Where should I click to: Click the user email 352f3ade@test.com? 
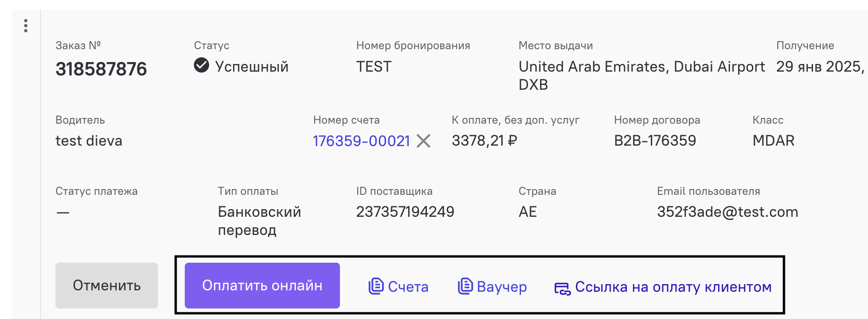pyautogui.click(x=728, y=212)
